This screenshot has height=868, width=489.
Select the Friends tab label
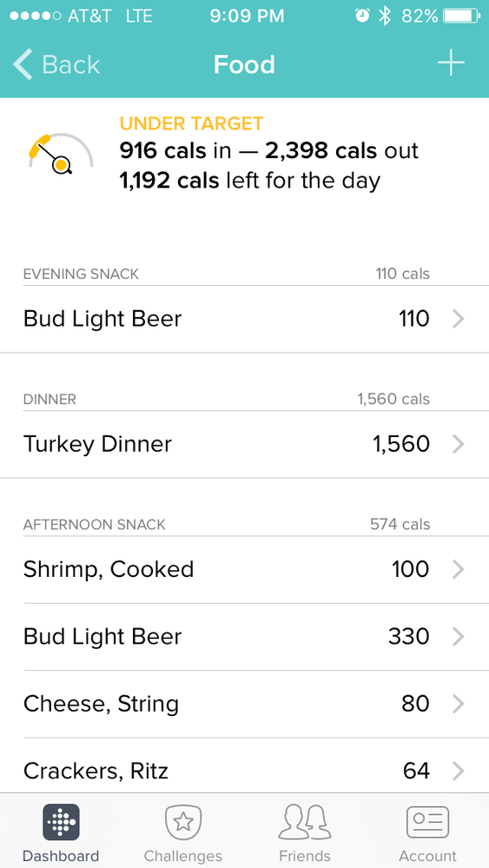pos(305,856)
